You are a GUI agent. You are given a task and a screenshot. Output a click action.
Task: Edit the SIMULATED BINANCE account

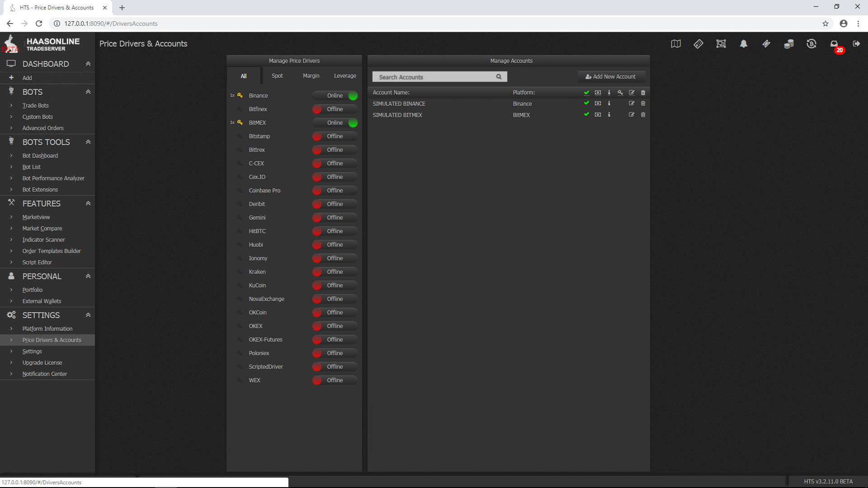(632, 103)
